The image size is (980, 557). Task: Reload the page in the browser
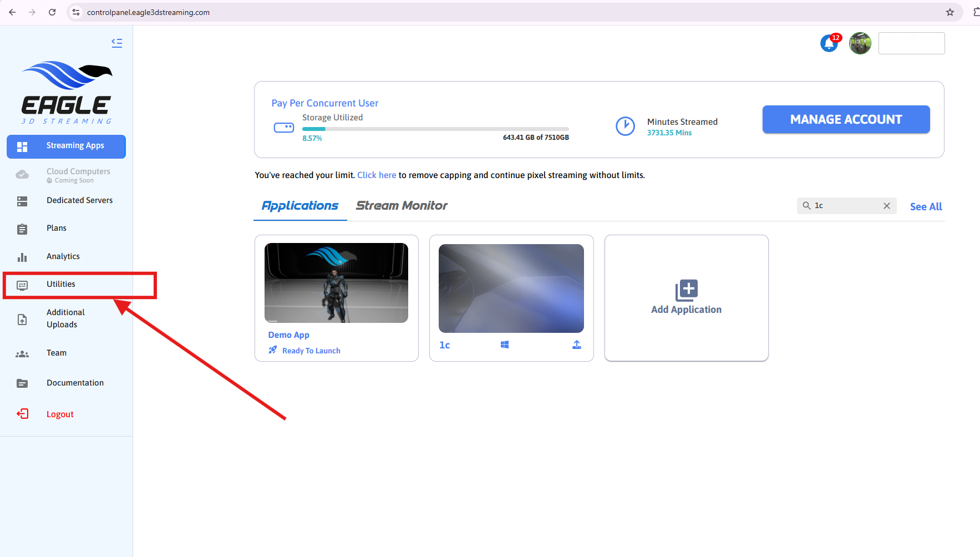coord(52,12)
